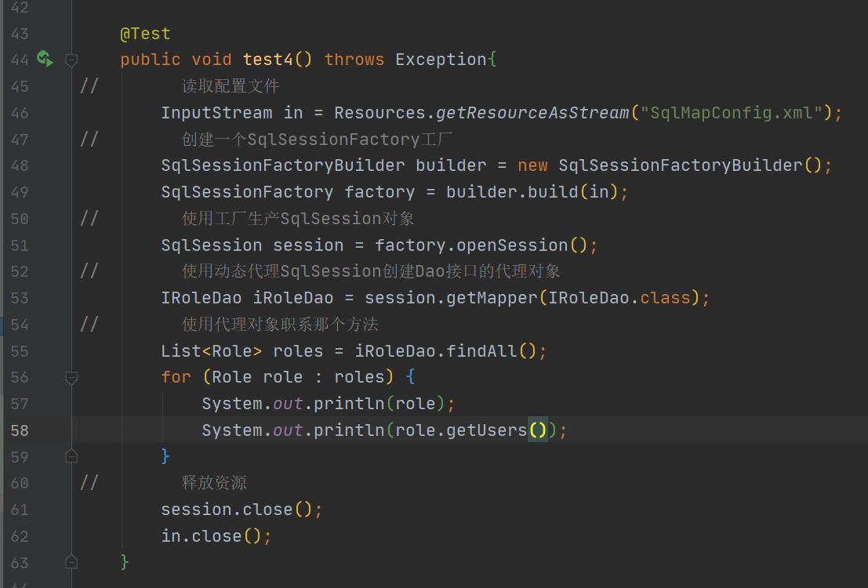Click the 'for' keyword on line 56
Screen dimensions: 868x588
[x=176, y=377]
